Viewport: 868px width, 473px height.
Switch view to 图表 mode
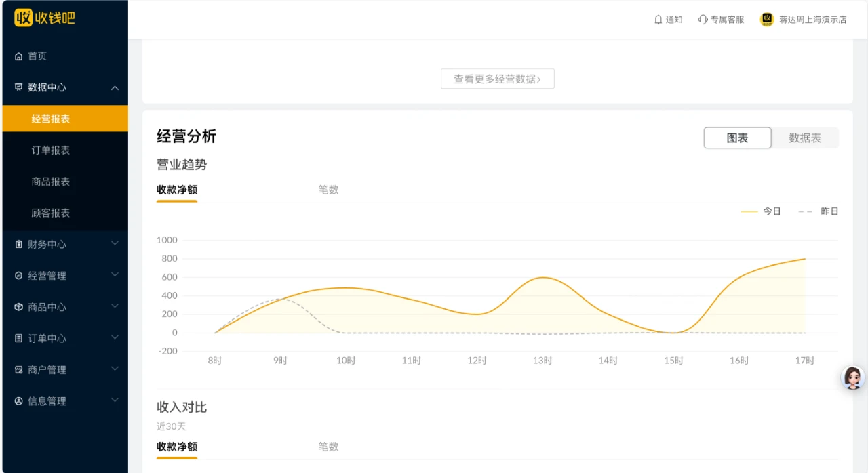pyautogui.click(x=737, y=138)
